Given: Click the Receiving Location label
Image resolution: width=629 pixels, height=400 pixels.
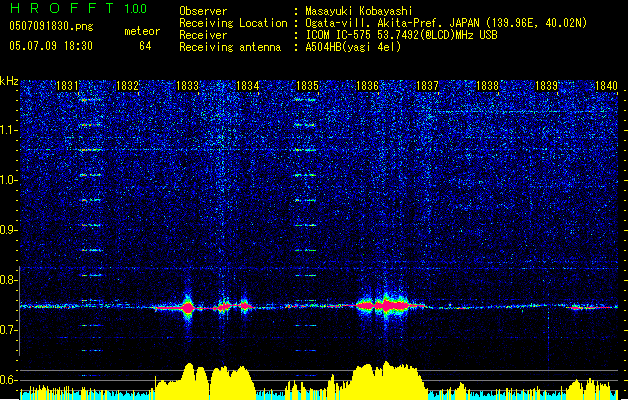Looking at the screenshot, I should point(233,23).
